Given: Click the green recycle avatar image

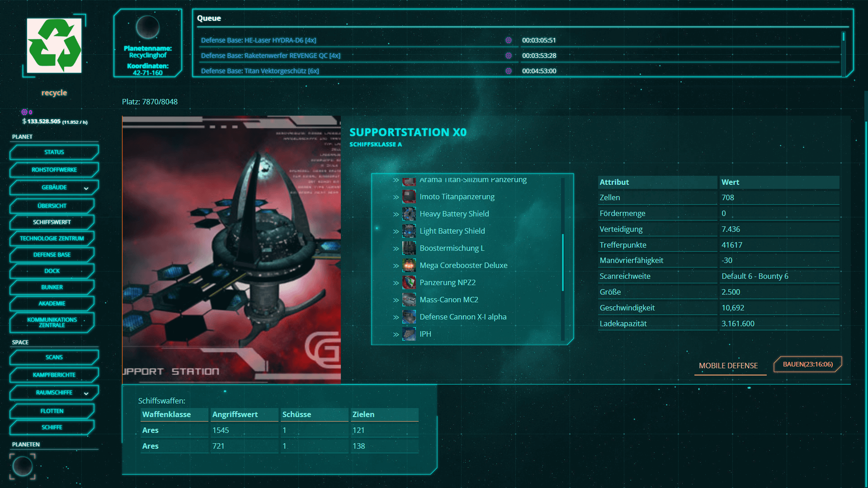Looking at the screenshot, I should coord(54,46).
